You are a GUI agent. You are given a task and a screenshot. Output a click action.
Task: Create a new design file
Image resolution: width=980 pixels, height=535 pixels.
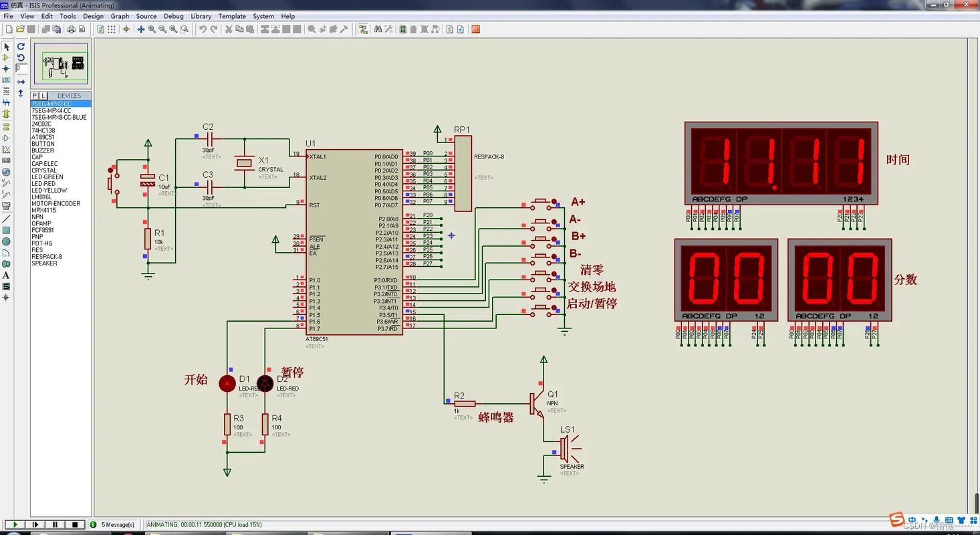9,29
